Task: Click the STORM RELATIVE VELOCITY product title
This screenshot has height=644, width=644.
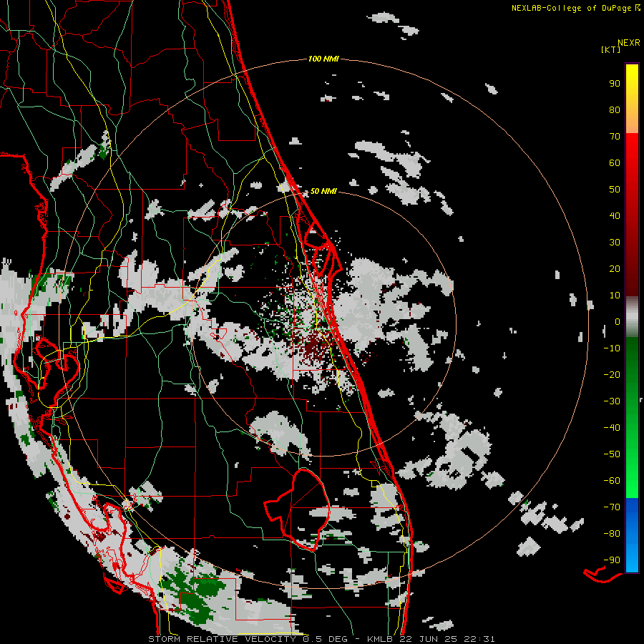Action: [224, 639]
